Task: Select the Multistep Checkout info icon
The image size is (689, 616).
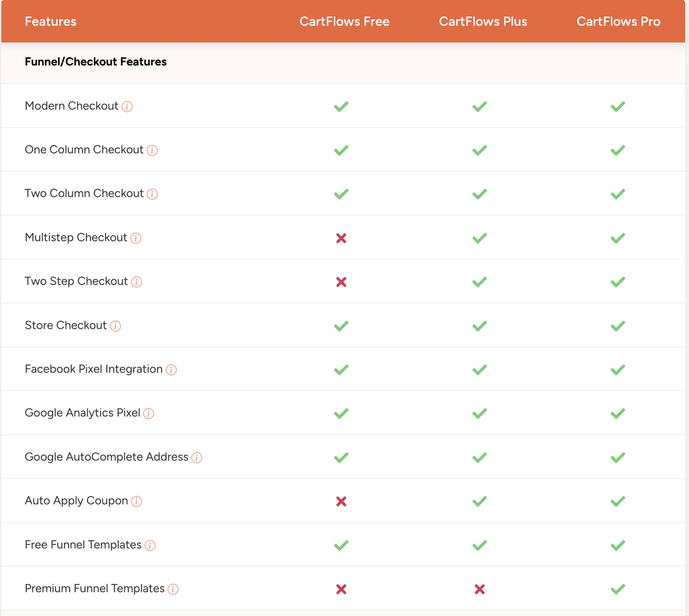Action: (136, 238)
